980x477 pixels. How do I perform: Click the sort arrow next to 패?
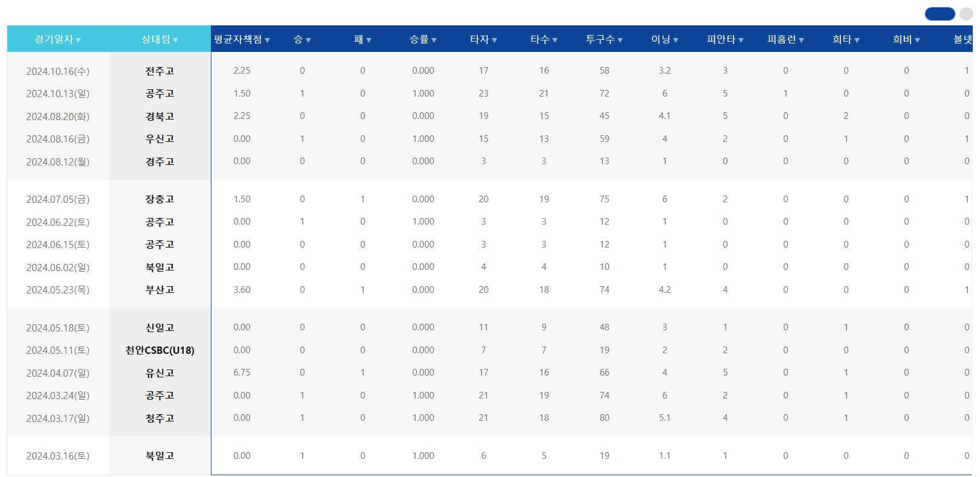tap(369, 40)
